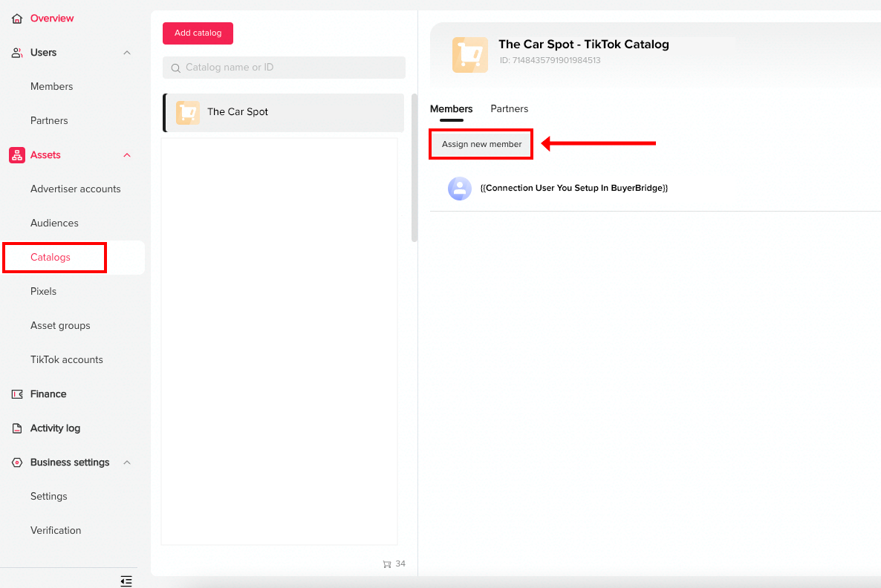Image resolution: width=881 pixels, height=588 pixels.
Task: Collapse the Users section chevron
Action: [x=127, y=53]
